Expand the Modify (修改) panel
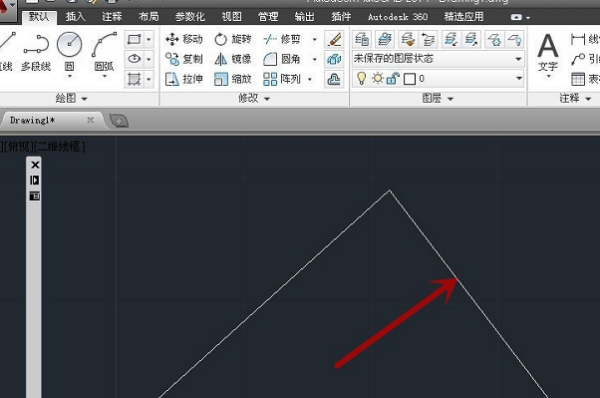Viewport: 600px width, 398px height. coord(254,98)
